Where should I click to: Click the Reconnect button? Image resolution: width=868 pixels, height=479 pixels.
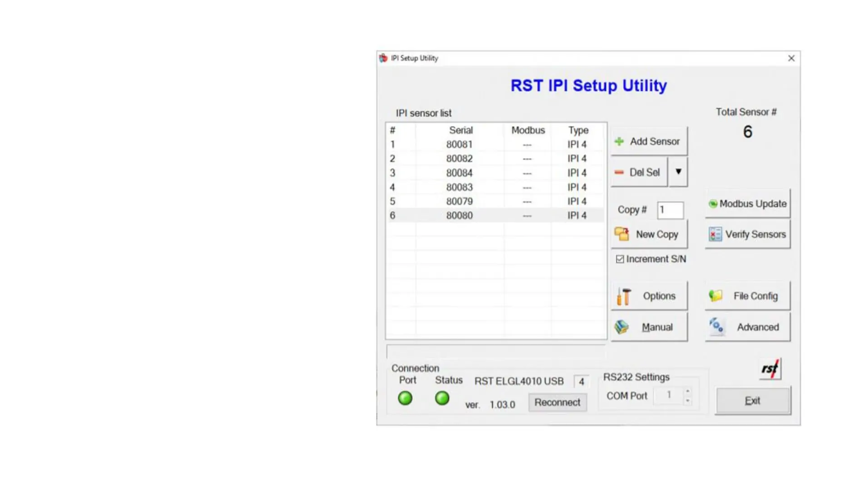pyautogui.click(x=557, y=402)
